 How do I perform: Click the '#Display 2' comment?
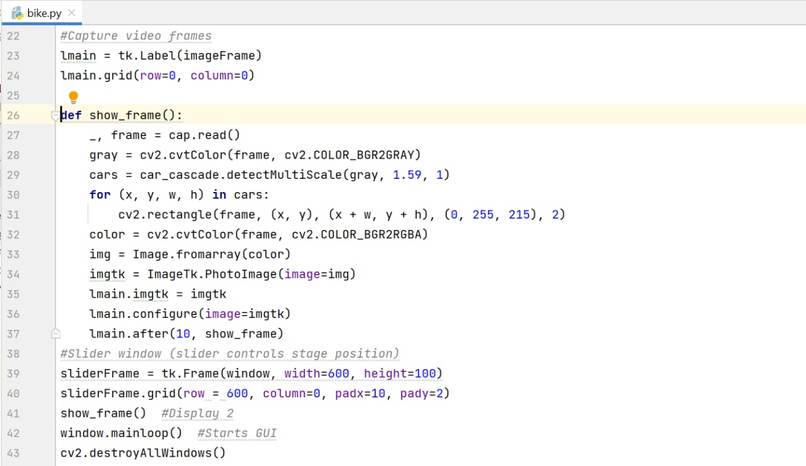pos(197,414)
